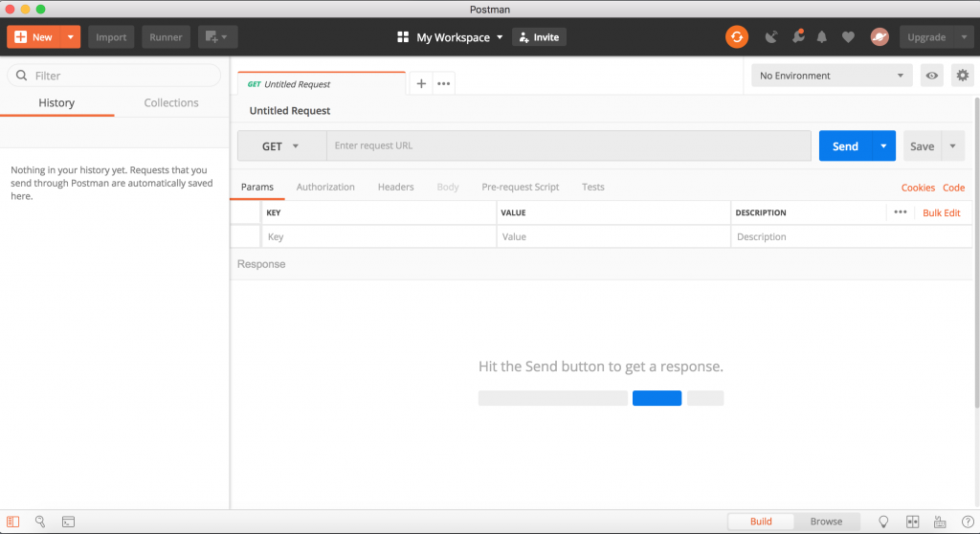The width and height of the screenshot is (980, 534).
Task: Open params table column options ellipsis
Action: click(x=900, y=212)
